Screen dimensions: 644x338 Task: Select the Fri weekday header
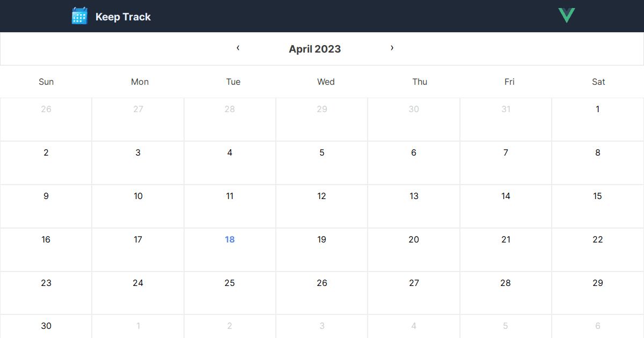tap(509, 82)
